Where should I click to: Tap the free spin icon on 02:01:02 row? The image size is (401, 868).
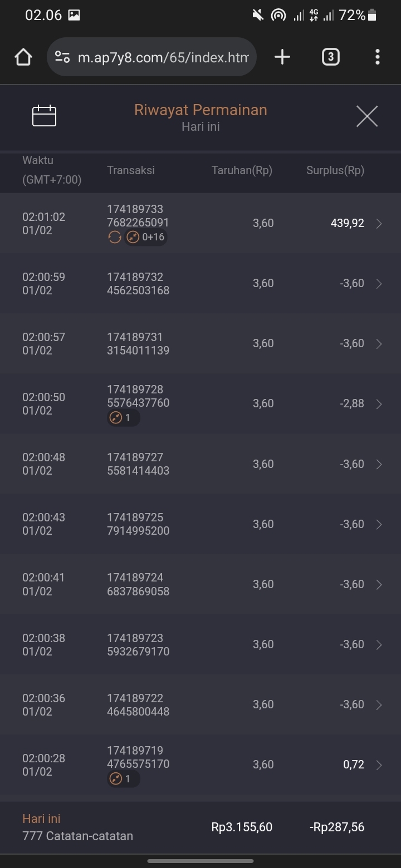[x=114, y=238]
